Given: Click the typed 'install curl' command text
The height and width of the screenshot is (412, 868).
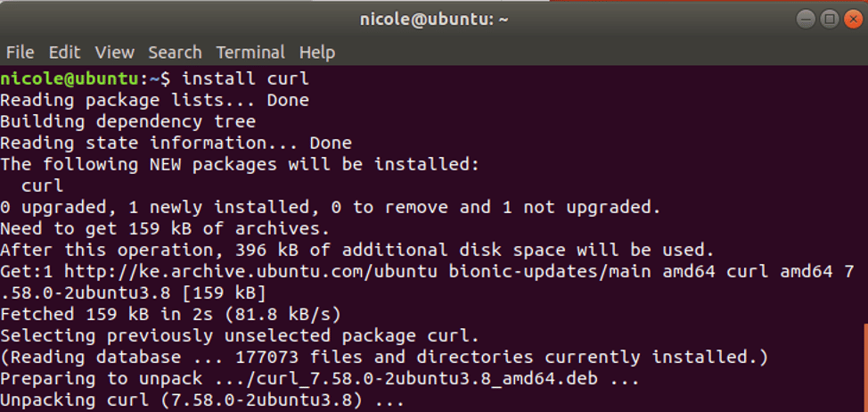Looking at the screenshot, I should pyautogui.click(x=245, y=78).
